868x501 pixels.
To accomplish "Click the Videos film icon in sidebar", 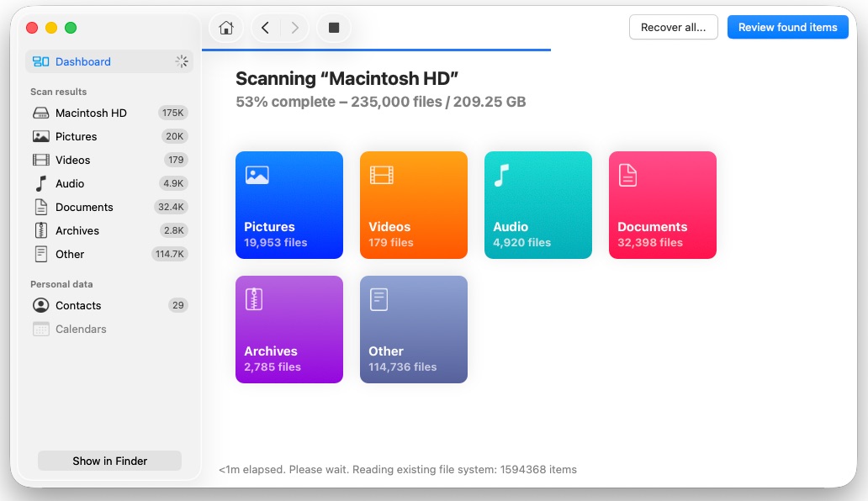I will [x=40, y=160].
